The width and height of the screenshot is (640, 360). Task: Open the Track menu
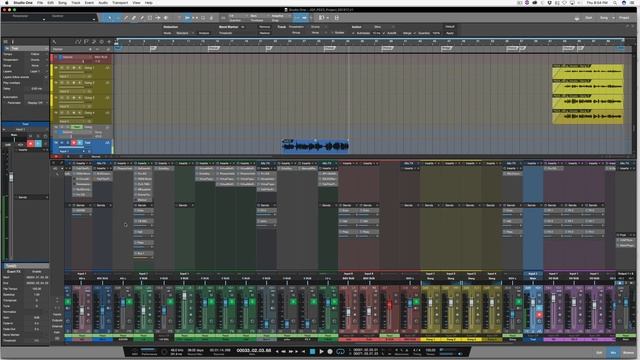coord(76,2)
